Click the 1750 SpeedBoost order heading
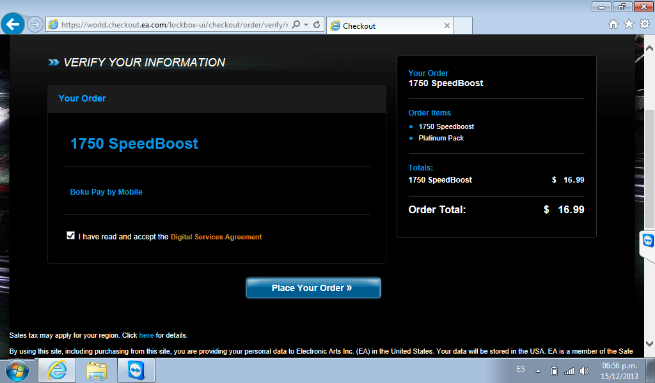Image resolution: width=655 pixels, height=383 pixels. click(134, 144)
